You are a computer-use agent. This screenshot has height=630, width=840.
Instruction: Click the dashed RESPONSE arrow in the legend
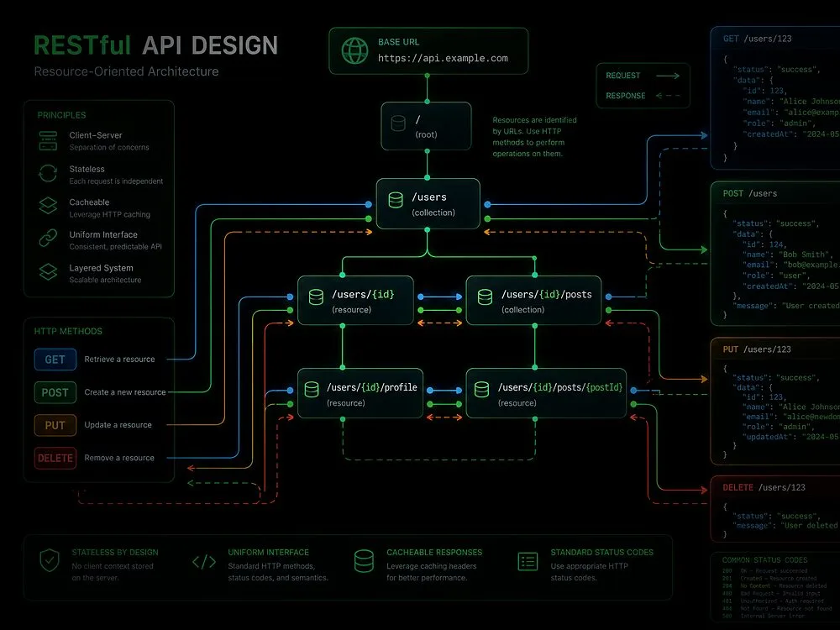[x=668, y=96]
